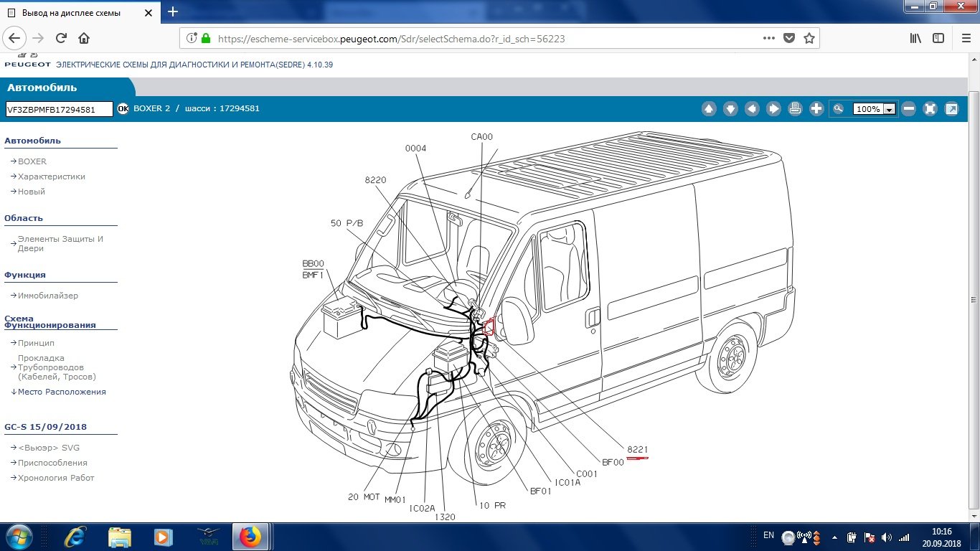
Task: Open Firefox from the Windows taskbar
Action: [x=250, y=537]
